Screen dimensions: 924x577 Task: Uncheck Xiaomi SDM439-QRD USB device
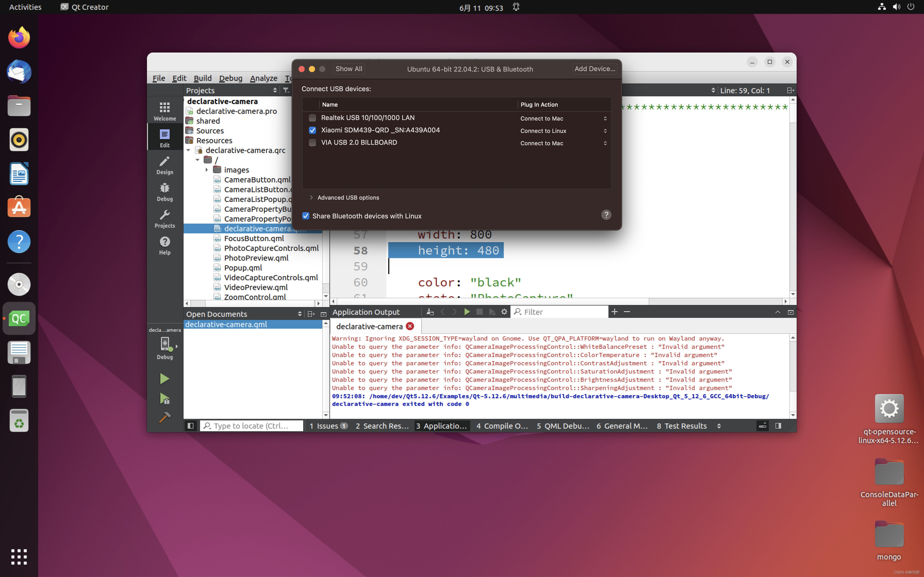(x=312, y=130)
